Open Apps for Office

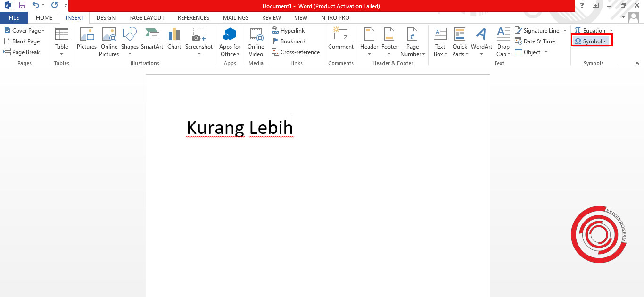pyautogui.click(x=230, y=41)
